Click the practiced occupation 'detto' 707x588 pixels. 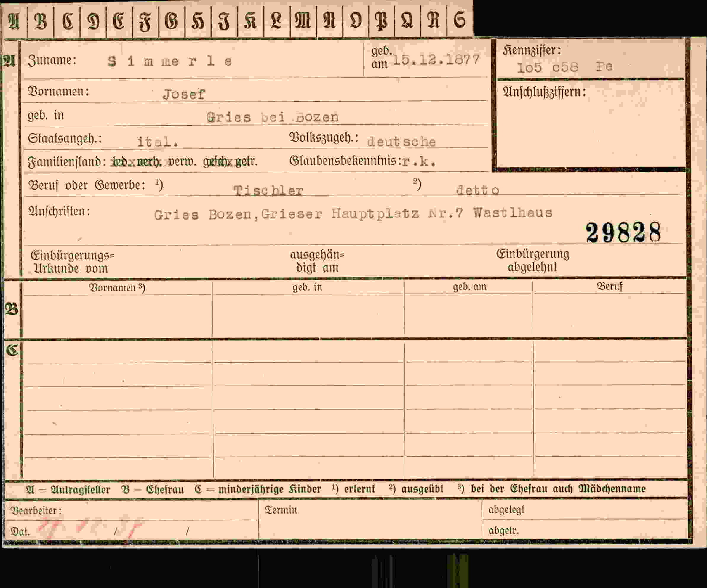coord(477,190)
